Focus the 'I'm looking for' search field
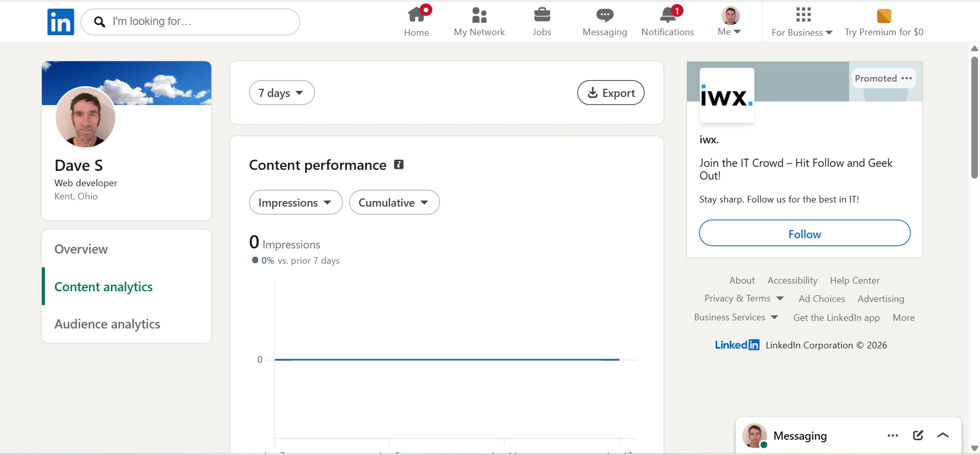The width and height of the screenshot is (980, 455). click(x=190, y=22)
